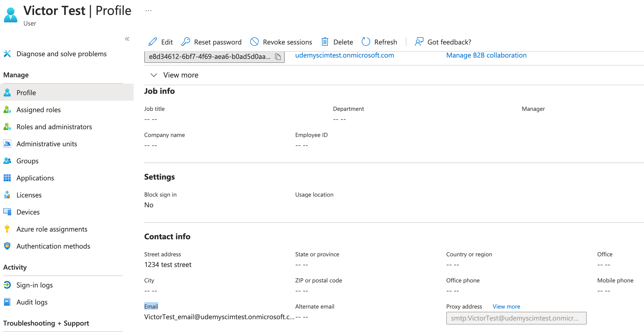644x332 pixels.
Task: Click View more next to Proxy address
Action: [506, 306]
